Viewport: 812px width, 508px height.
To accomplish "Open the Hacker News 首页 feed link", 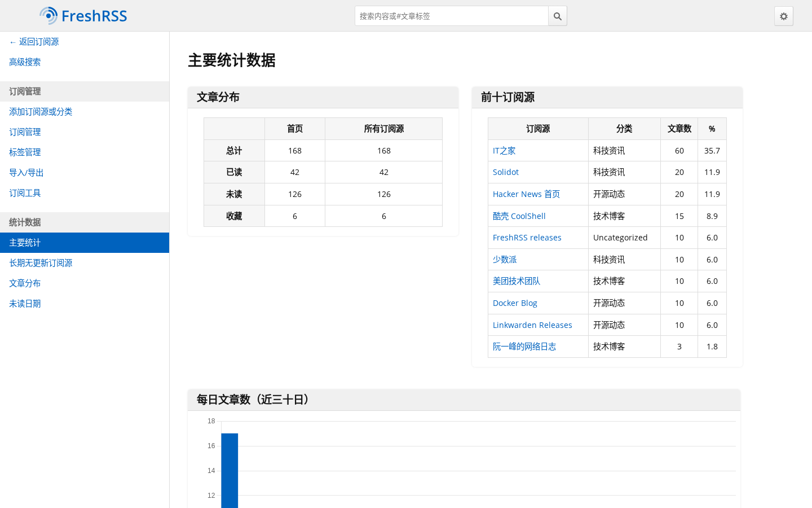I will coord(526,194).
